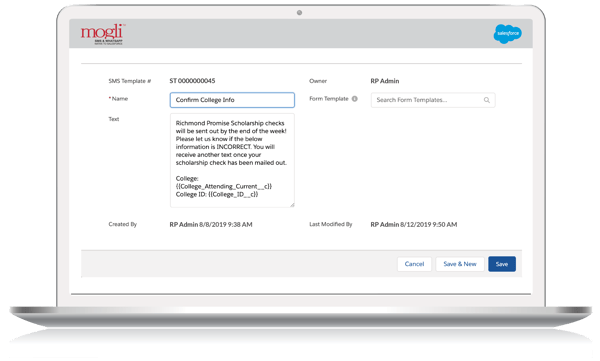
Task: Click the 'Form Template' label
Action: (329, 99)
